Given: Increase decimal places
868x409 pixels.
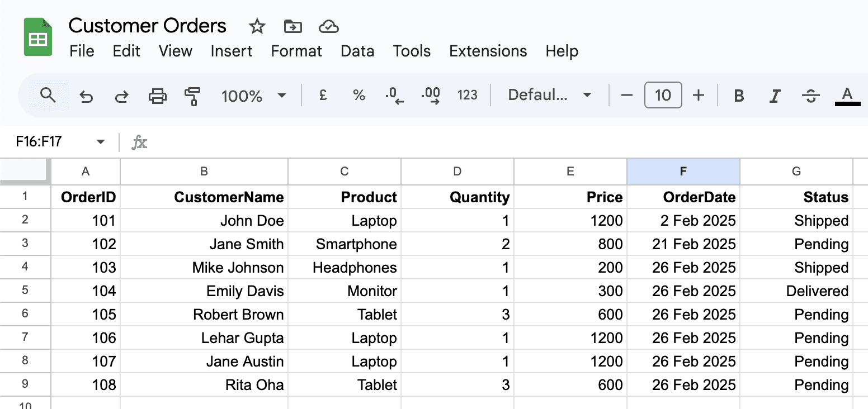Looking at the screenshot, I should 430,96.
